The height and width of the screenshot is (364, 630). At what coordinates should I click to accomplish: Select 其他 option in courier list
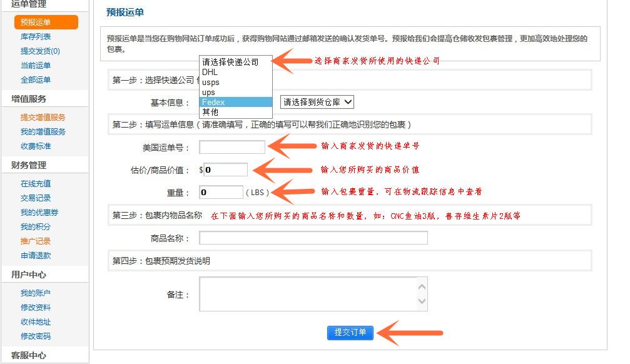click(235, 112)
